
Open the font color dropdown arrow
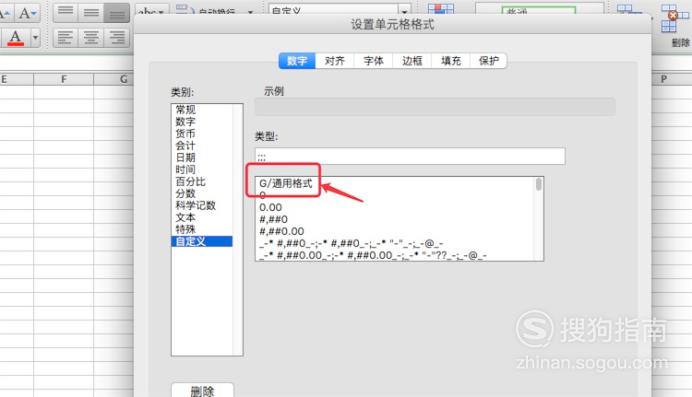click(35, 38)
